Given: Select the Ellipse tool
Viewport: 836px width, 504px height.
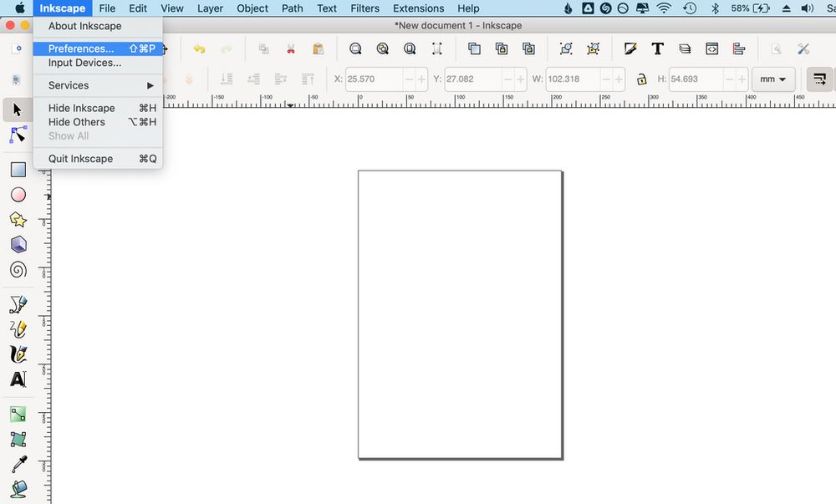Looking at the screenshot, I should point(18,194).
